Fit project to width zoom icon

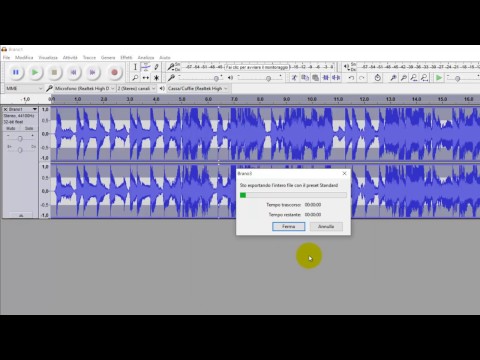point(424,78)
